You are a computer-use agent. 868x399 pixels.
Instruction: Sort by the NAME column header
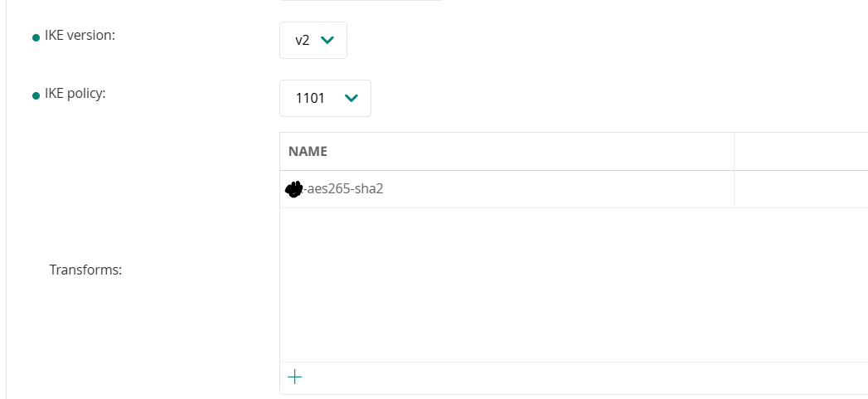click(x=308, y=151)
